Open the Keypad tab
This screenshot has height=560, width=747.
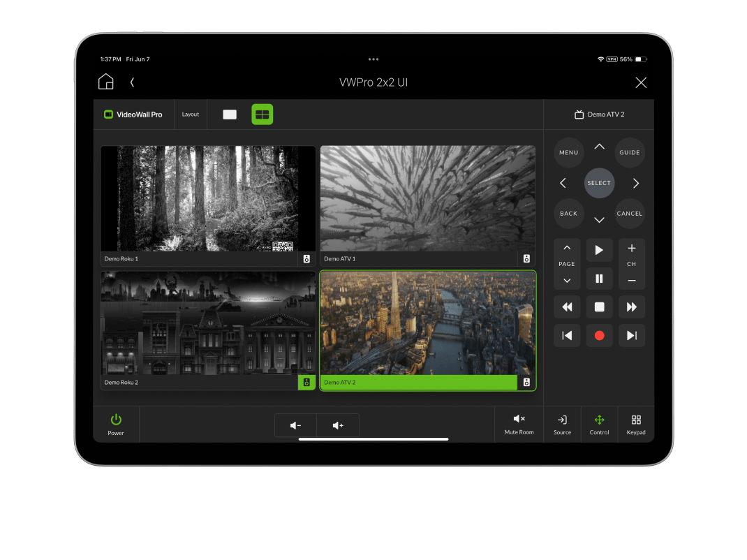click(x=635, y=424)
